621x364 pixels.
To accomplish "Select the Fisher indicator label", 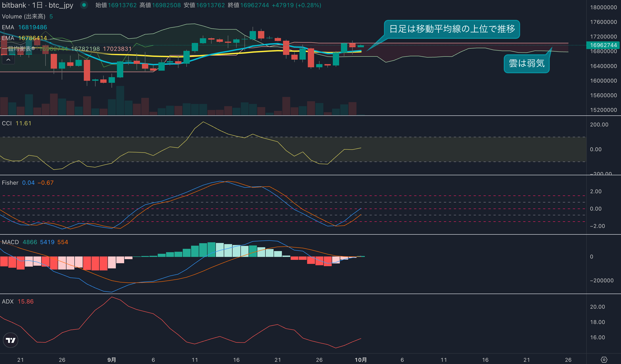I will tap(10, 183).
